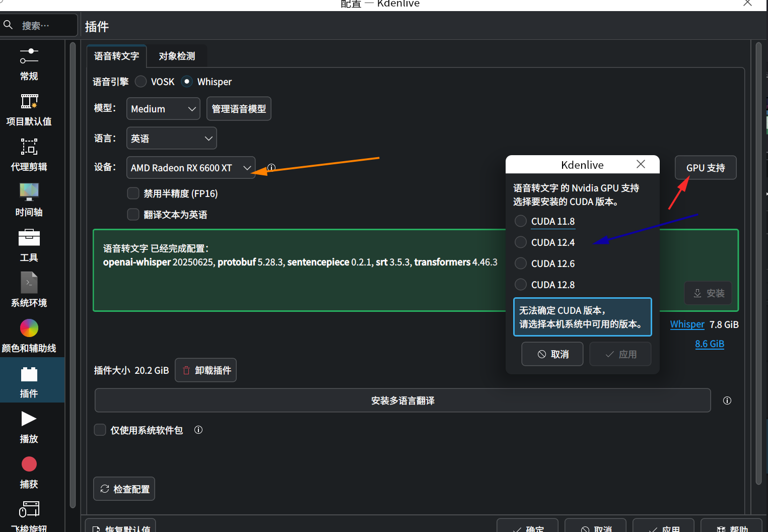Click the GPU 支持 button
Screen dimensions: 768x532
point(706,168)
